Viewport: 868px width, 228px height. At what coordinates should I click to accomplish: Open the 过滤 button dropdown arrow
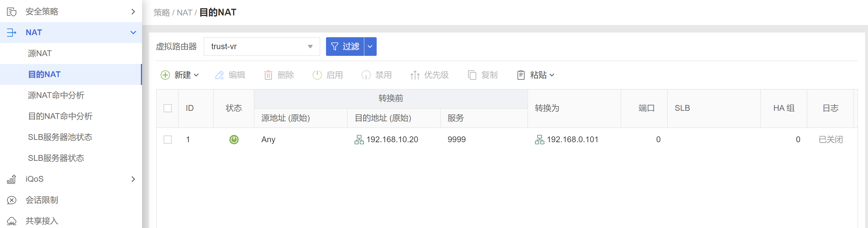370,47
